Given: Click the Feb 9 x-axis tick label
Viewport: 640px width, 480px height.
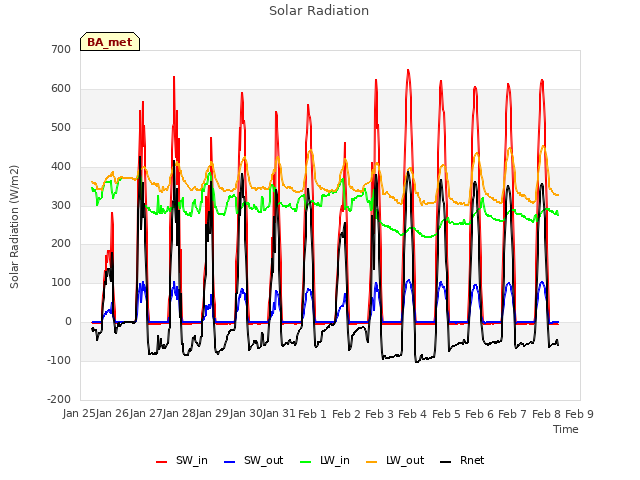Looking at the screenshot, I should click(579, 414).
